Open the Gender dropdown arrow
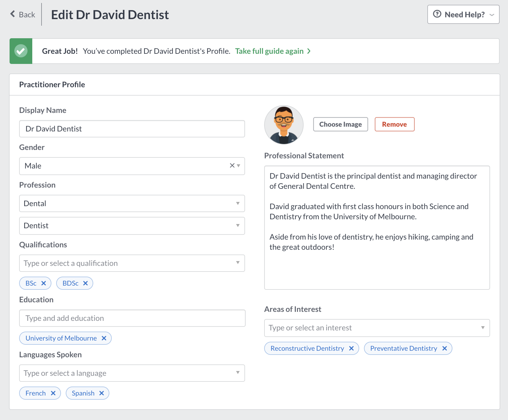This screenshot has width=508, height=420. coord(238,165)
